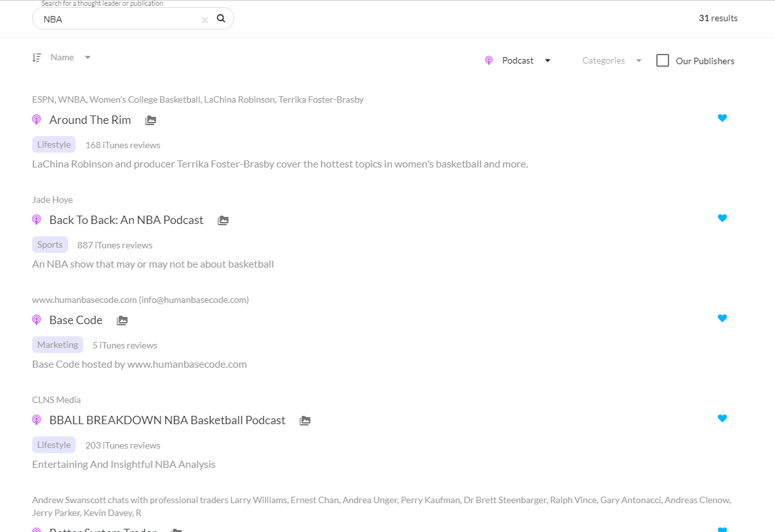Toggle favorite heart for Around The Rim
Image resolution: width=775 pixels, height=532 pixels.
pyautogui.click(x=722, y=117)
